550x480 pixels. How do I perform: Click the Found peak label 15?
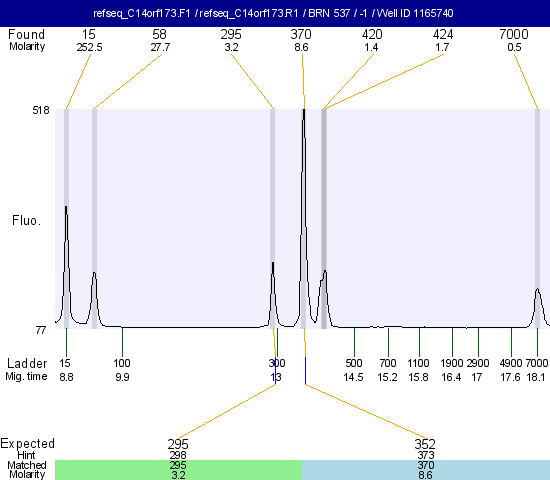point(89,35)
